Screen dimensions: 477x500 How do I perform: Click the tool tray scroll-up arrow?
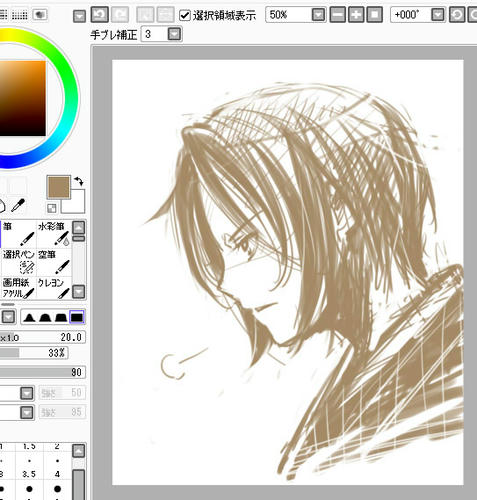(79, 228)
